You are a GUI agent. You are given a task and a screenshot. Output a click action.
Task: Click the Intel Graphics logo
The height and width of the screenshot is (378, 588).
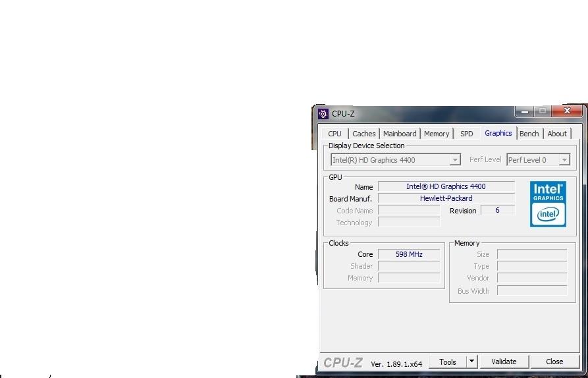(548, 204)
